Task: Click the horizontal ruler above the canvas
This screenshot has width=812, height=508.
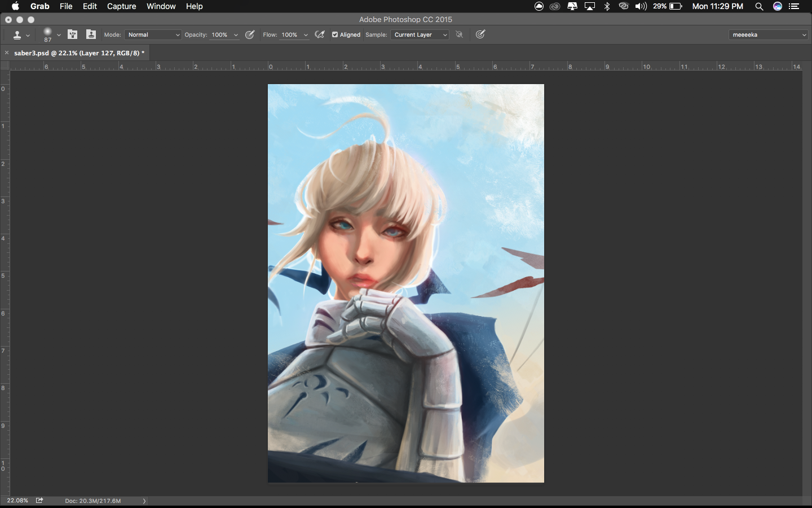Action: tap(406, 66)
